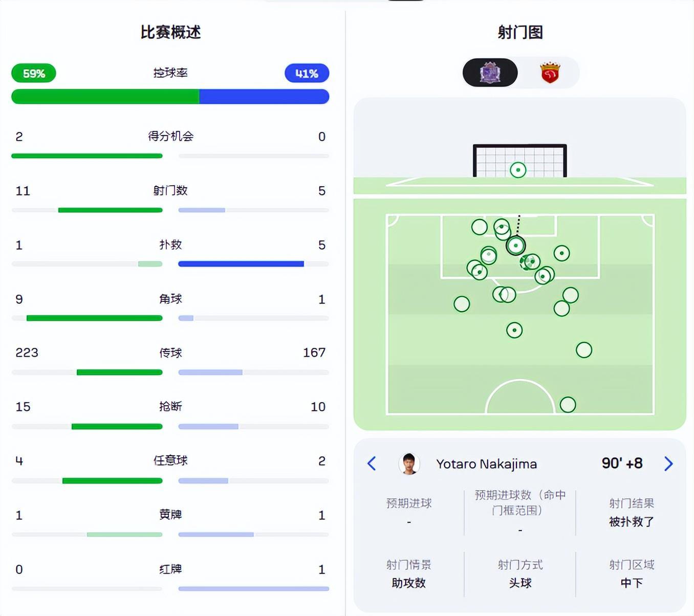
Task: Advance to next shot with right chevron
Action: [668, 464]
